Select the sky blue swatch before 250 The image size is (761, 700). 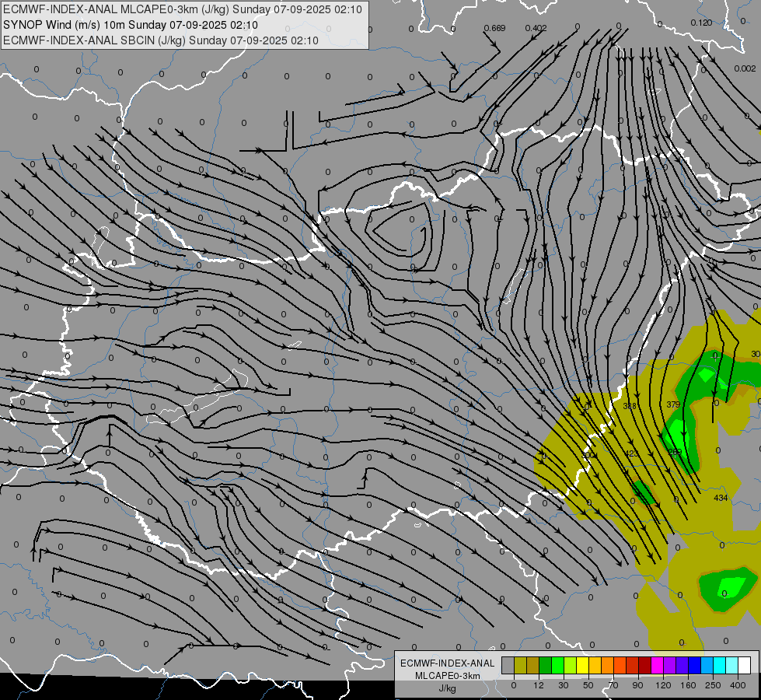(707, 665)
